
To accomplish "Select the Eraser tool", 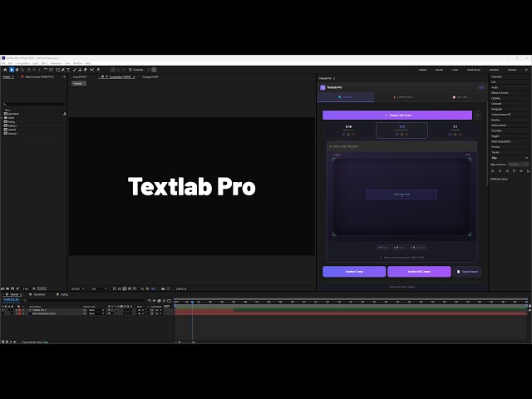I will click(86, 70).
